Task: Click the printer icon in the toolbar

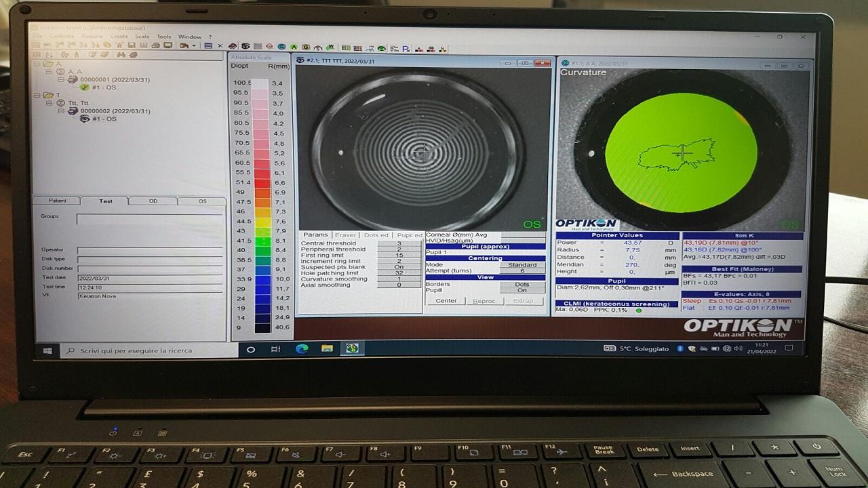Action: tap(157, 45)
